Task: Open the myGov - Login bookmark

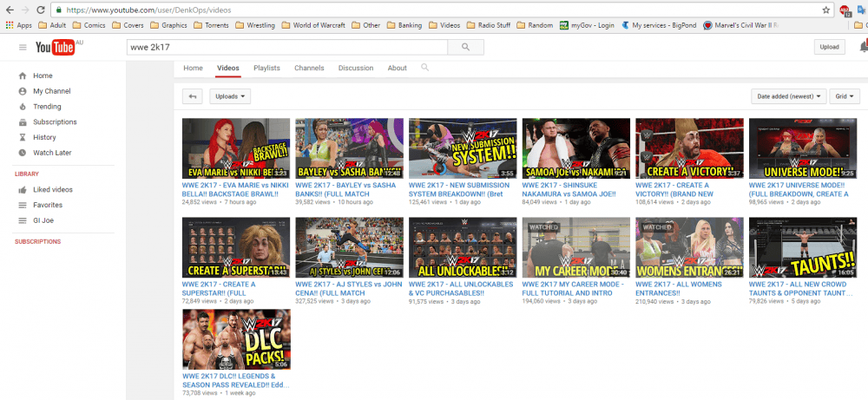Action: click(587, 25)
